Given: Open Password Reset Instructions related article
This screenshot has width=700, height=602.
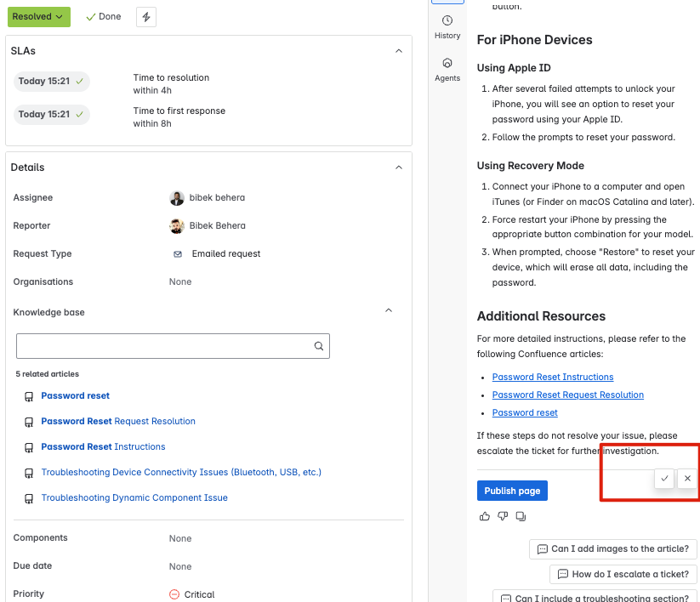Looking at the screenshot, I should point(103,446).
